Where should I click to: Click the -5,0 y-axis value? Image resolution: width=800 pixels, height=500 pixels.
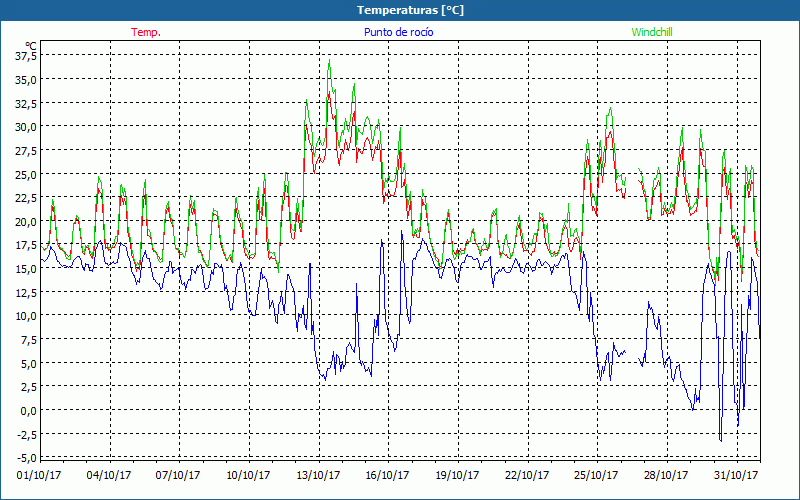coord(26,458)
